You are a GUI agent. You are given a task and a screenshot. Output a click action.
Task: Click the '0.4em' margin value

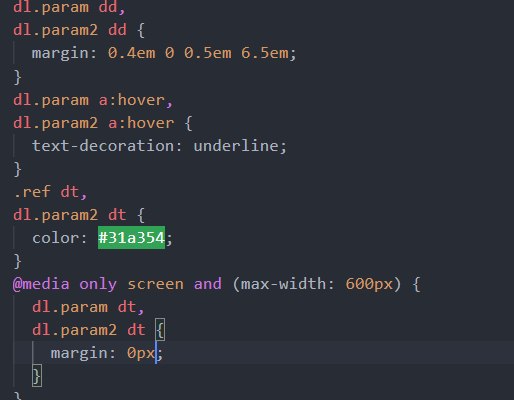tap(131, 53)
